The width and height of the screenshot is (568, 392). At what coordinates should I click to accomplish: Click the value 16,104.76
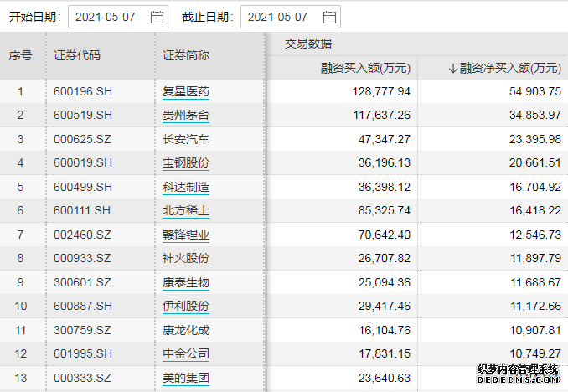pyautogui.click(x=385, y=330)
